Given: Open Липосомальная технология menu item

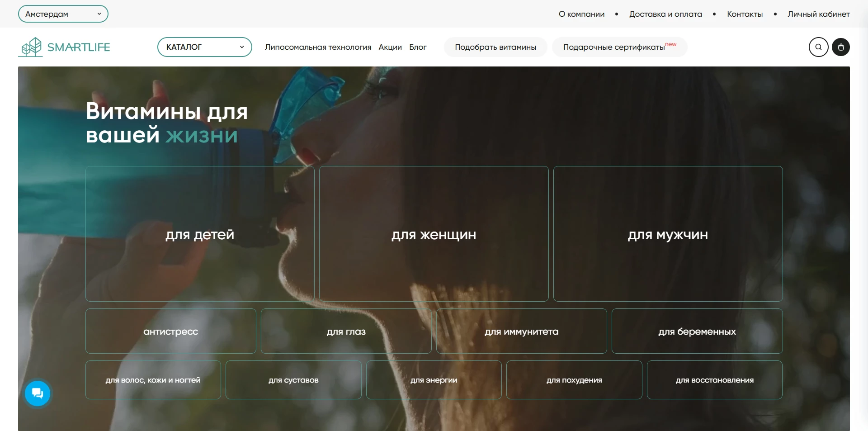Looking at the screenshot, I should 318,47.
